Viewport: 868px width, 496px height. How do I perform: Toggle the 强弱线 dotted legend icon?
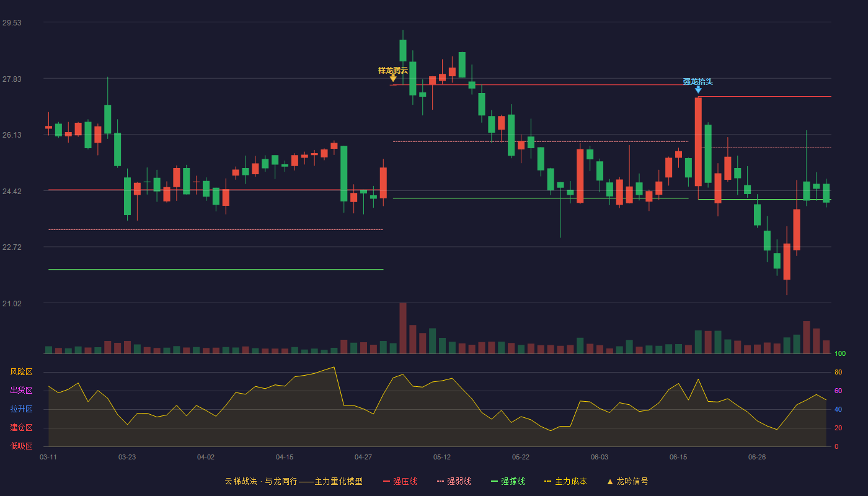coord(440,482)
